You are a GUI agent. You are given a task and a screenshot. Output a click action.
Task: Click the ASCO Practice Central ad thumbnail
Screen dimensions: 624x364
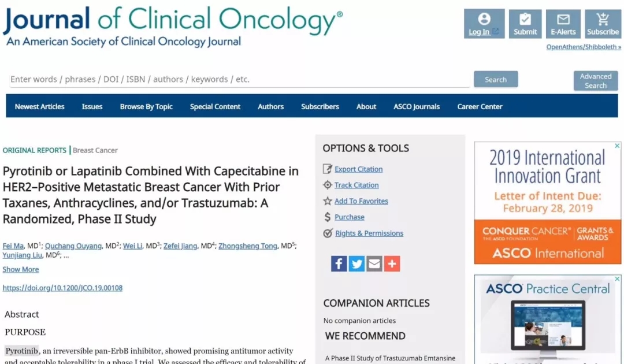click(547, 326)
